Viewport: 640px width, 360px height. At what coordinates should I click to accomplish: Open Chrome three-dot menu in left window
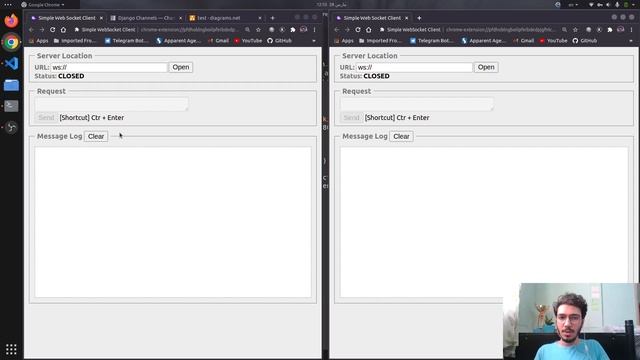pos(314,30)
